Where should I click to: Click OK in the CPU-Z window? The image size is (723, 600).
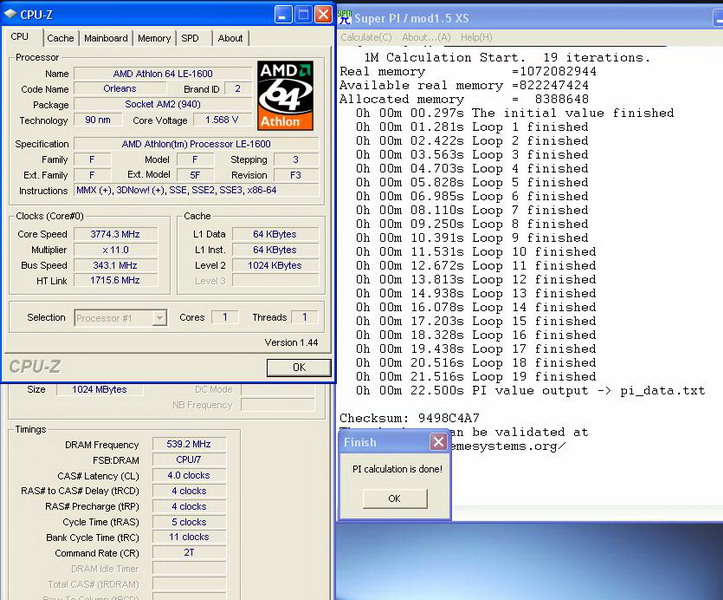(299, 367)
